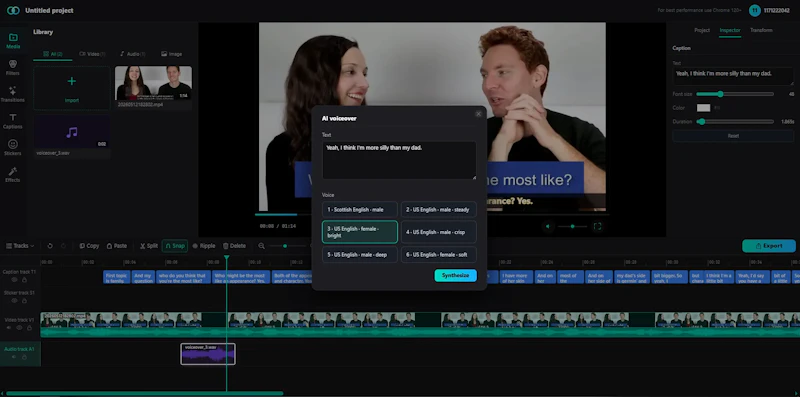Switch to the All library tab
The height and width of the screenshot is (397, 800).
pos(53,54)
